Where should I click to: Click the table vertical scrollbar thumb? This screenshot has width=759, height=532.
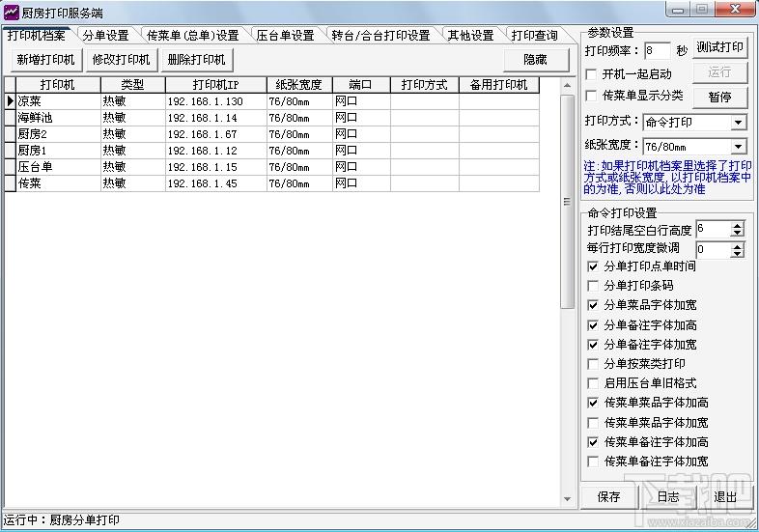tap(567, 202)
